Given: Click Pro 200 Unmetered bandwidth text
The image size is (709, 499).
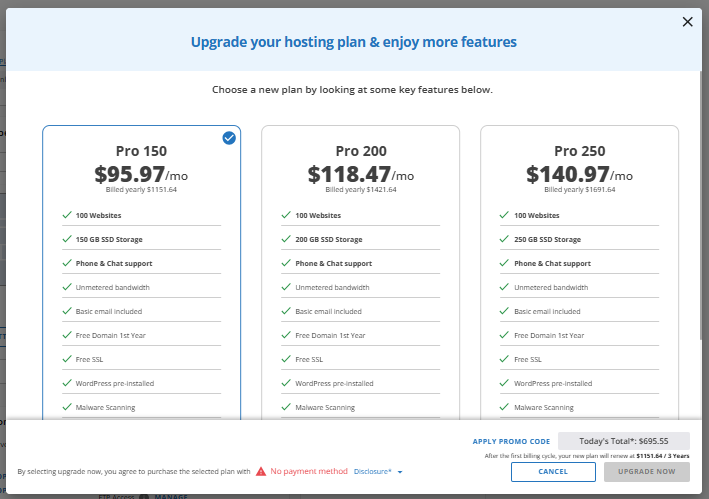Looking at the screenshot, I should click(332, 287).
